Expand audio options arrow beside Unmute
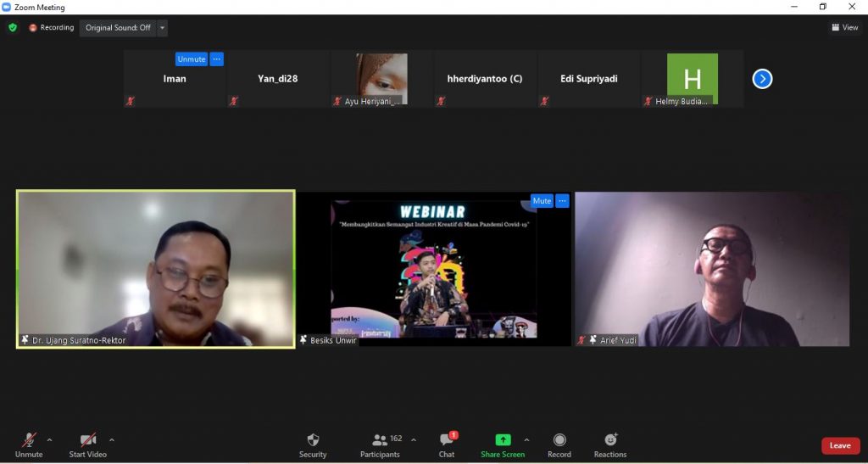The height and width of the screenshot is (464, 868). pos(49,440)
